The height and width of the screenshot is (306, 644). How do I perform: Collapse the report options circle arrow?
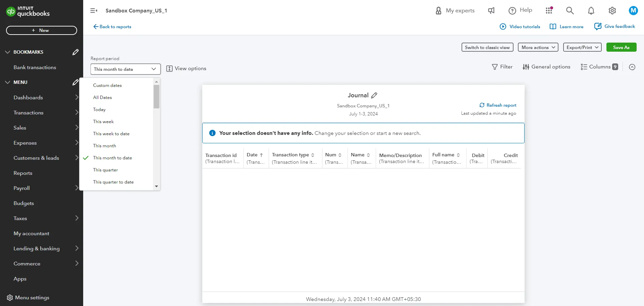pos(632,67)
